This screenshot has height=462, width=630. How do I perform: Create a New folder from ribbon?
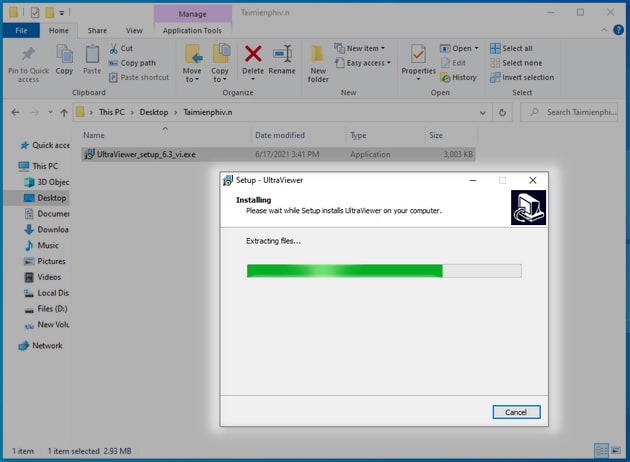[318, 58]
